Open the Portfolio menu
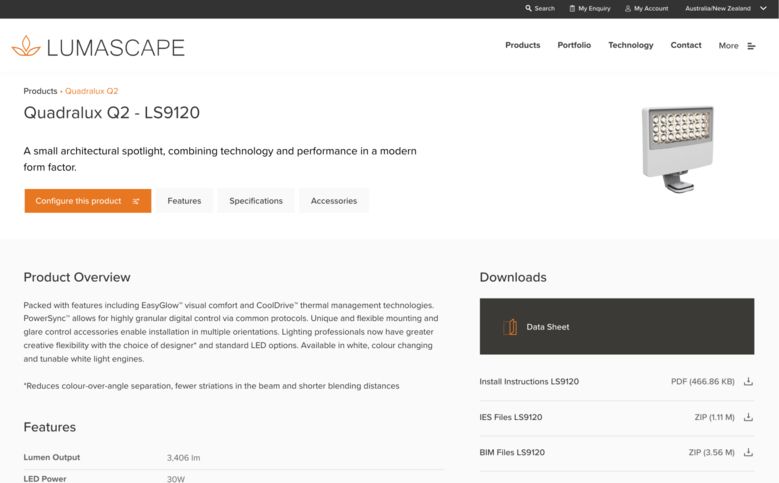This screenshot has height=483, width=779. coord(574,45)
